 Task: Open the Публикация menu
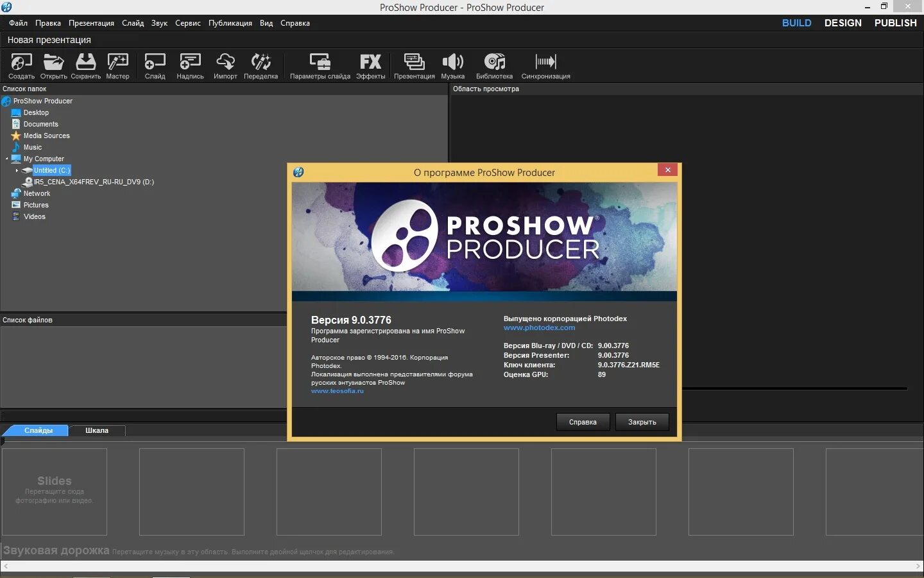coord(230,23)
